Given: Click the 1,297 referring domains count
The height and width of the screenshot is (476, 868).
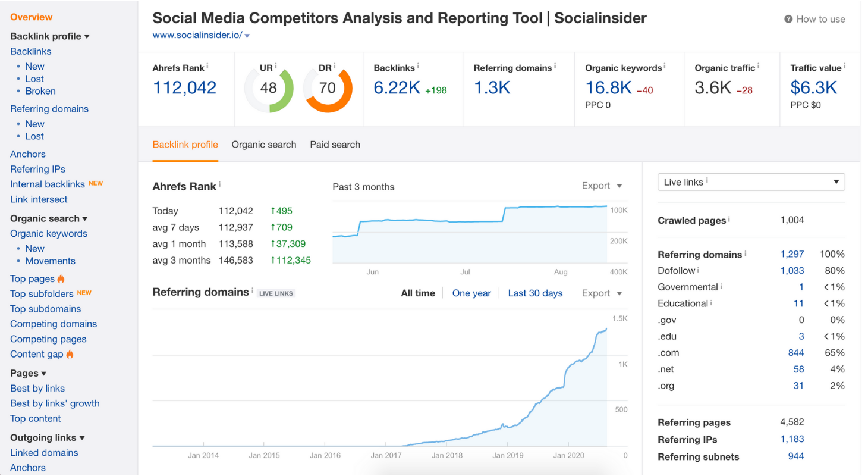Looking at the screenshot, I should pos(792,254).
